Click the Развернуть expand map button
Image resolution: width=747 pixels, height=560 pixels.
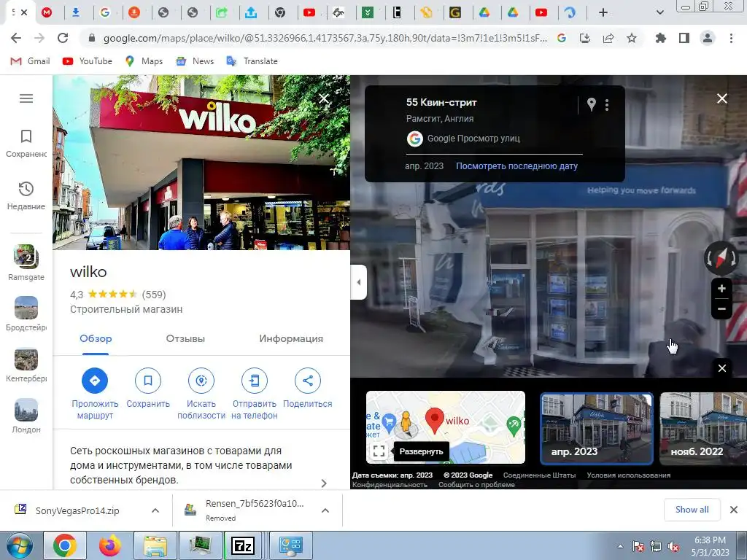coord(379,451)
